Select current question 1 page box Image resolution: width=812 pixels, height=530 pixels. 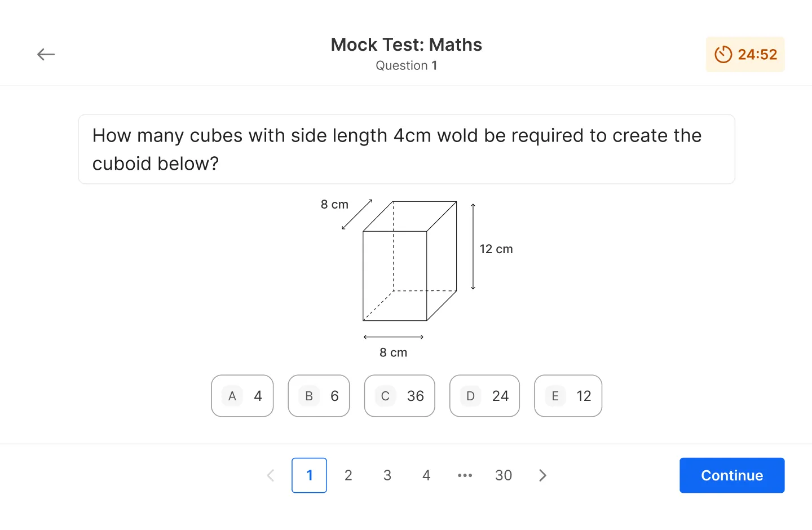point(309,475)
